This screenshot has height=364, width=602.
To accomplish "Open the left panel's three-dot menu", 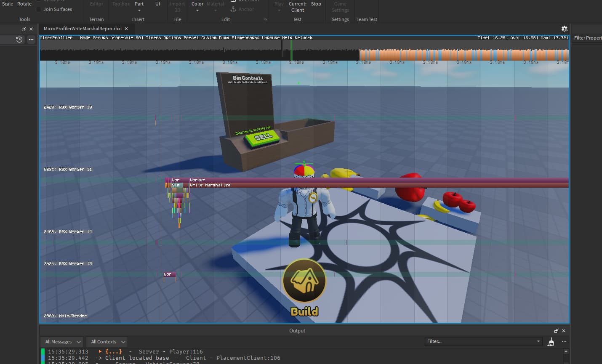I will point(31,40).
